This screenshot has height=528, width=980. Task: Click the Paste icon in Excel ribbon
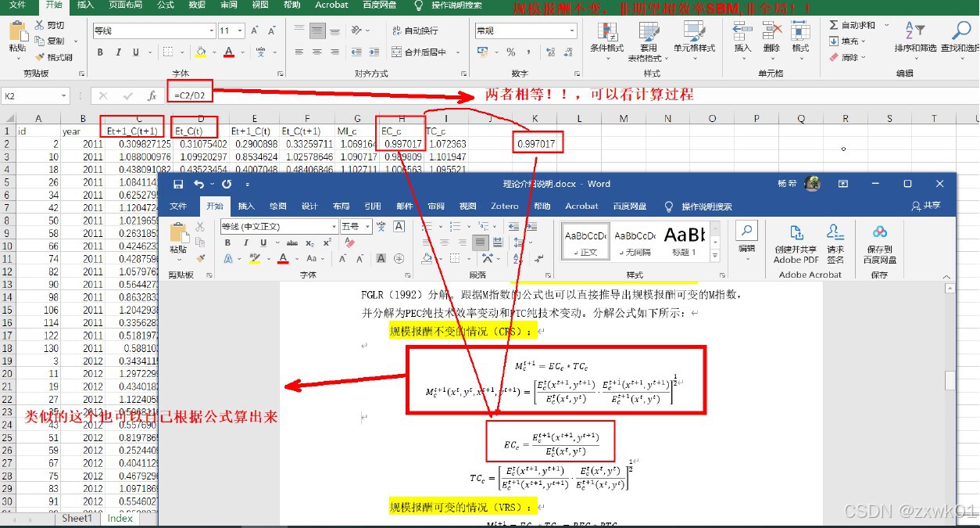[x=17, y=32]
